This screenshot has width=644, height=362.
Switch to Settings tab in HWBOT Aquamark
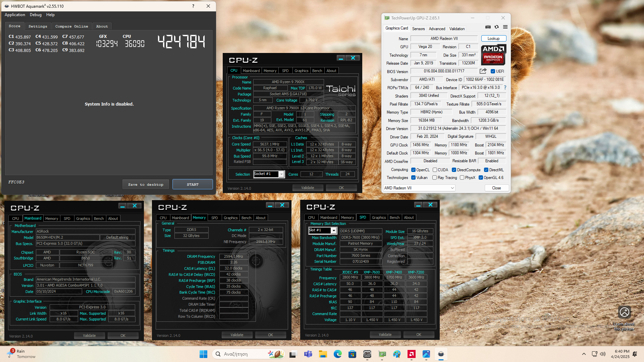[38, 26]
